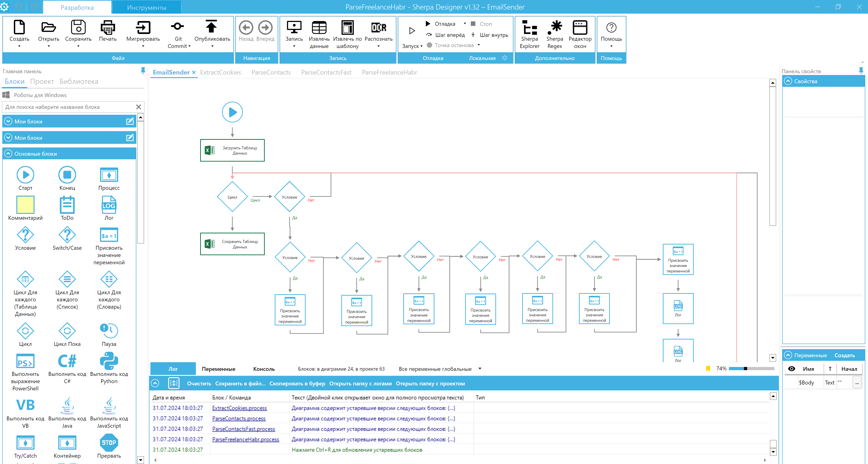868x464 pixels.
Task: Click the Распознать OCR icon
Action: point(378,28)
